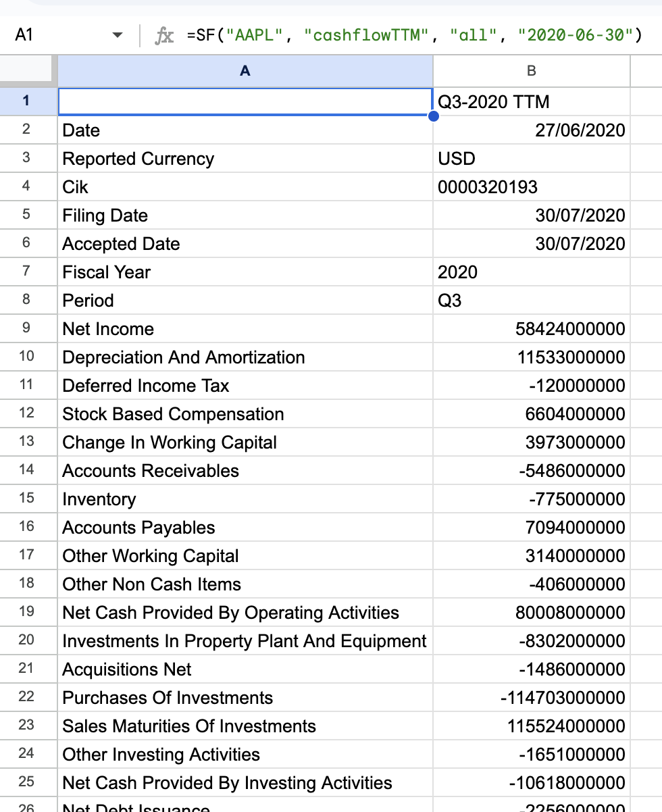The width and height of the screenshot is (662, 812).
Task: Click the '2020' fiscal year value
Action: 532,272
